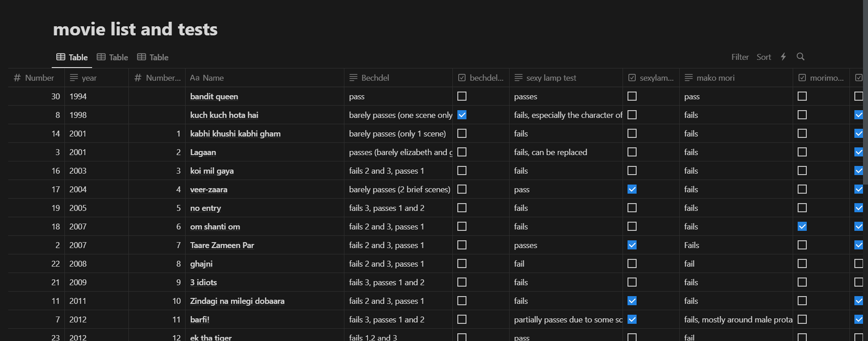Open the Name column header menu
868x341 pixels.
tap(207, 78)
